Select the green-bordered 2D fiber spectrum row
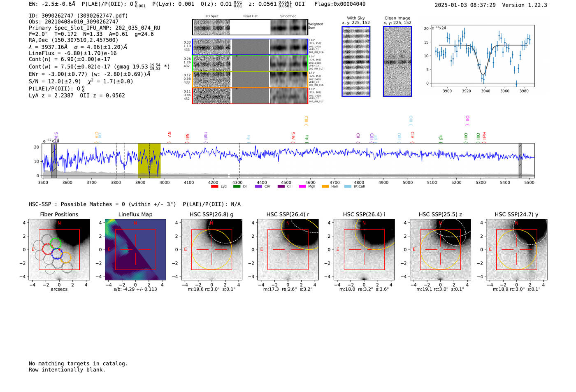Image resolution: width=576 pixels, height=392 pixels. point(250,63)
